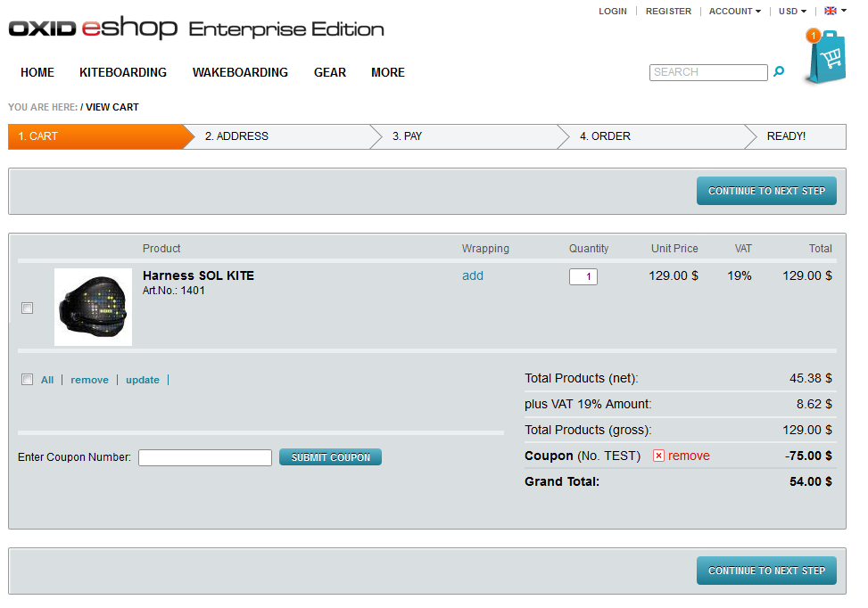Select step 2. ADDRESS in checkout
Screen dimensions: 868x608
pyautogui.click(x=236, y=136)
